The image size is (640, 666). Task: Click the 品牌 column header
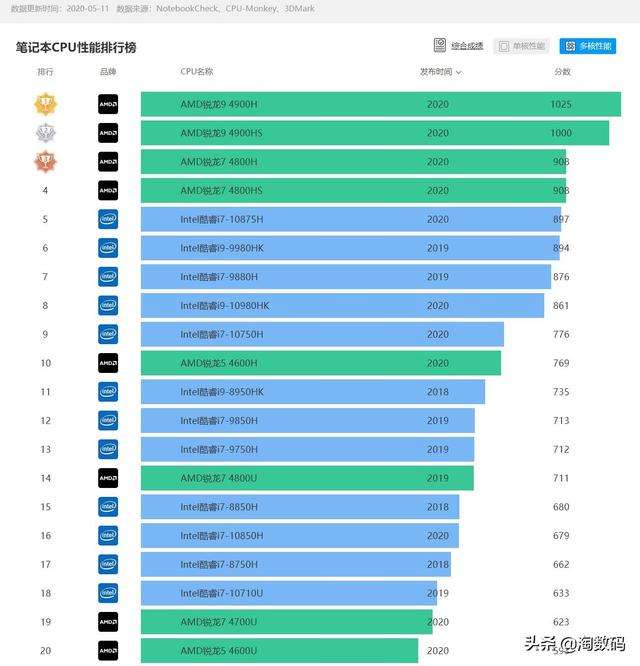point(108,72)
